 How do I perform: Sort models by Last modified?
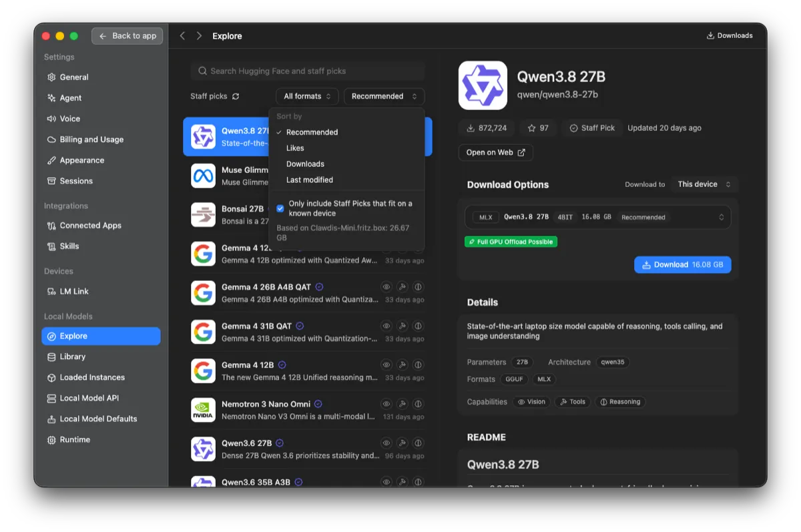tap(346, 180)
